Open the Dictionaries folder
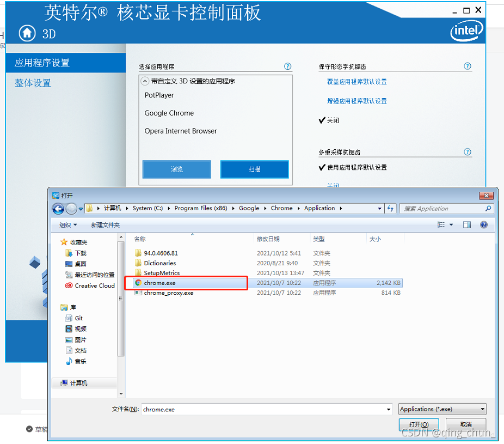This screenshot has width=504, height=444. [x=267, y=263]
